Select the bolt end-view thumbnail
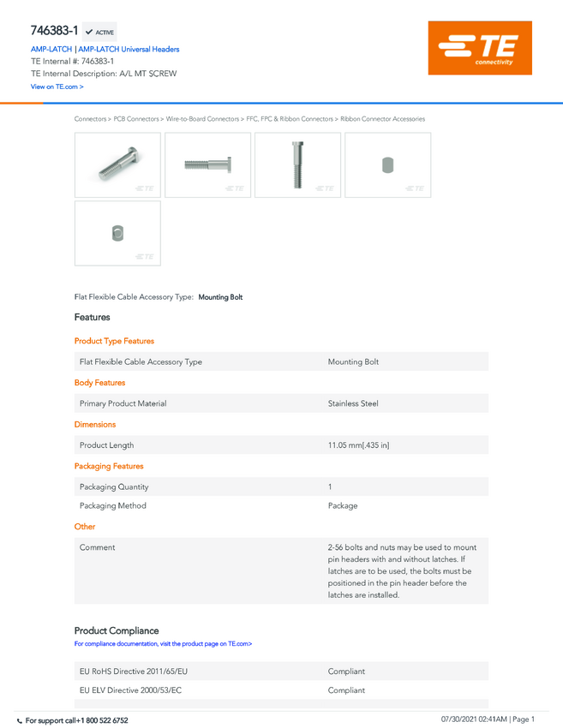Viewport: 563px width, 728px height. tap(388, 164)
